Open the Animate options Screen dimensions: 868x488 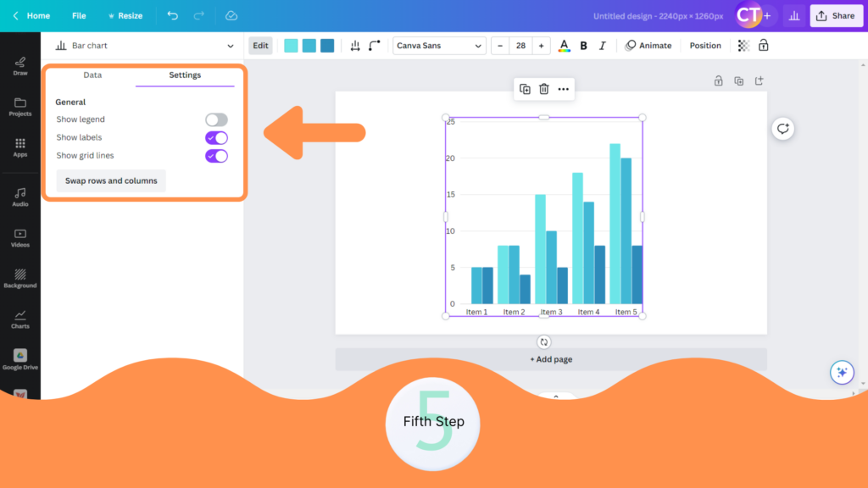648,46
